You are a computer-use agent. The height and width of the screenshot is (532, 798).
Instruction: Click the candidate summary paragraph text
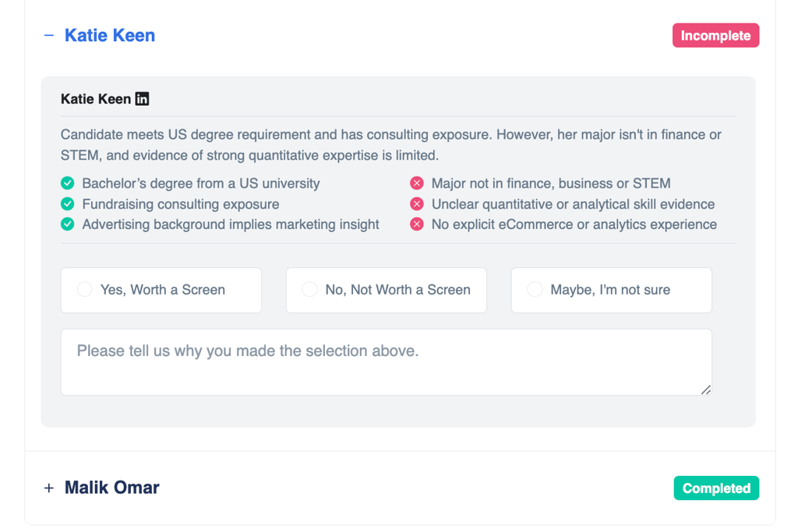390,145
